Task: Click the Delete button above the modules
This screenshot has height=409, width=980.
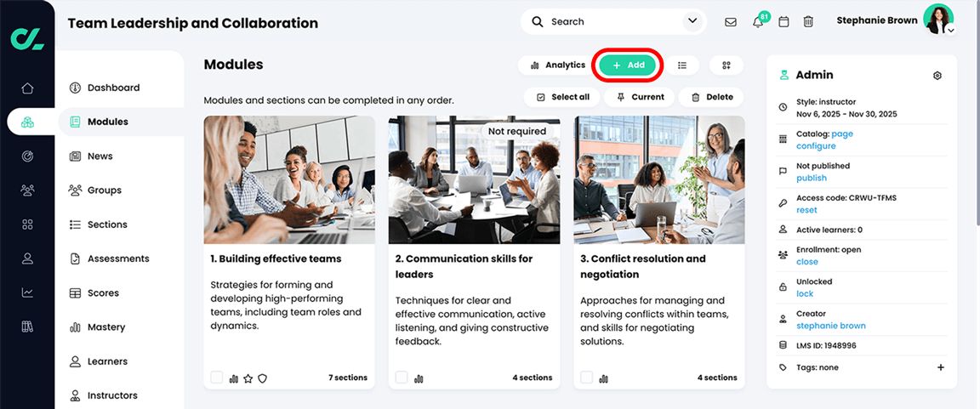Action: tap(711, 98)
